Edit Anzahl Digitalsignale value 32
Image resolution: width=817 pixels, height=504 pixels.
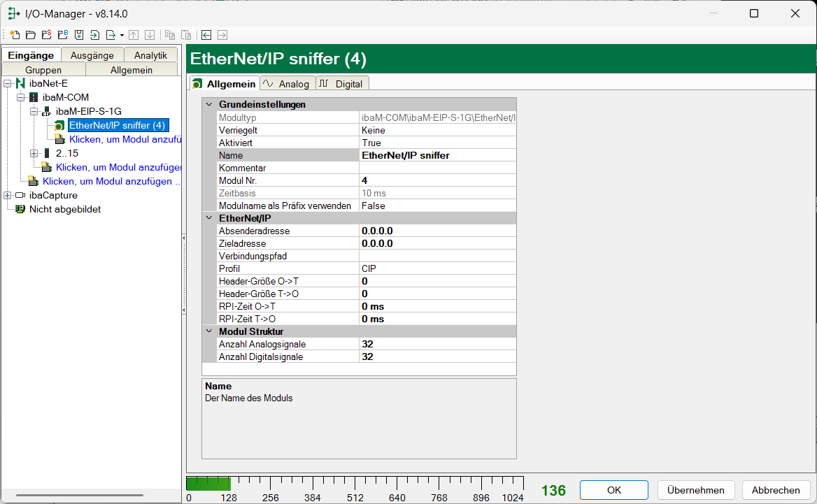click(438, 357)
